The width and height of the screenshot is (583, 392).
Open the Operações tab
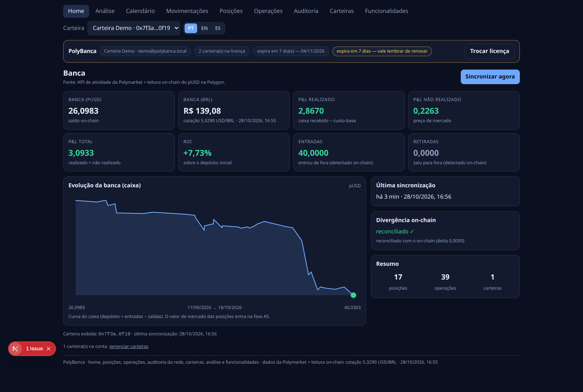point(268,11)
